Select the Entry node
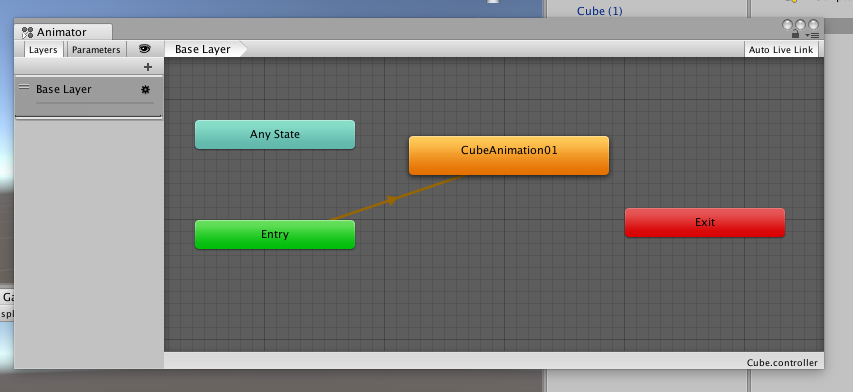Image resolution: width=853 pixels, height=392 pixels. [275, 234]
